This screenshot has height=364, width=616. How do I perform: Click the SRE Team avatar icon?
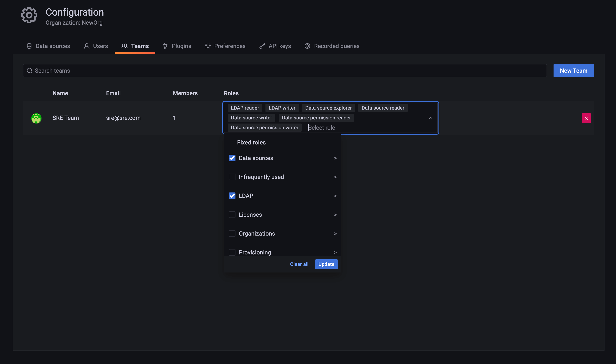click(x=36, y=118)
